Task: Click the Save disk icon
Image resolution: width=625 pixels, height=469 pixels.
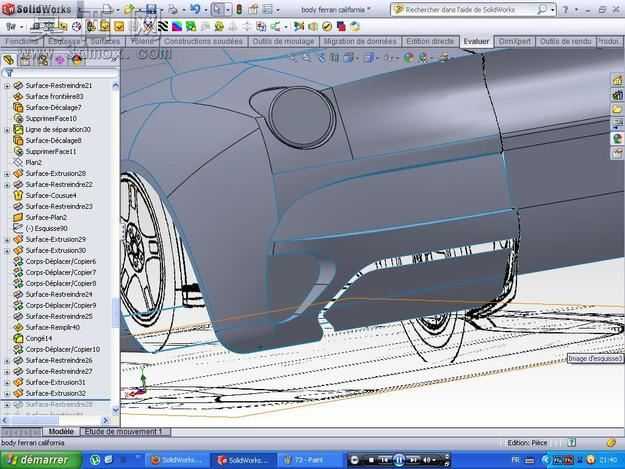Action: point(151,9)
